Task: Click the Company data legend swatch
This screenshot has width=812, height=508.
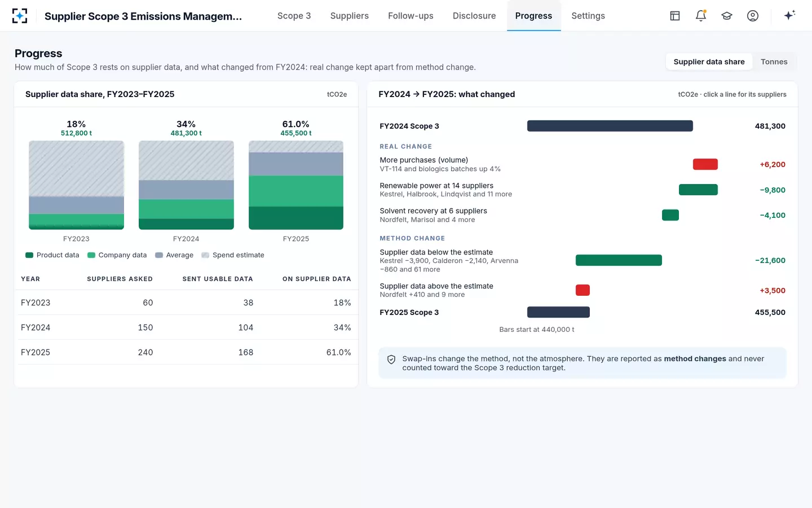Action: pos(91,255)
